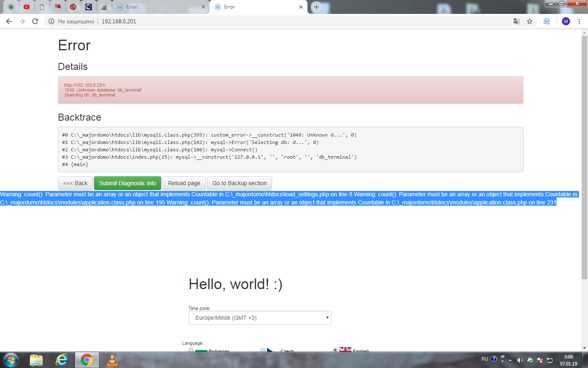Close the inactive Error tab
This screenshot has height=368, width=588.
[203, 7]
